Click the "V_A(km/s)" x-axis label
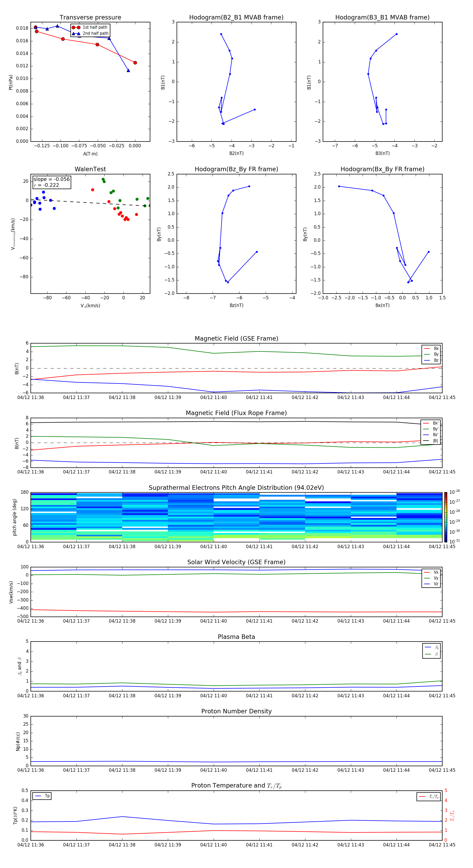Viewport: 473px width, 868px height. [x=90, y=306]
